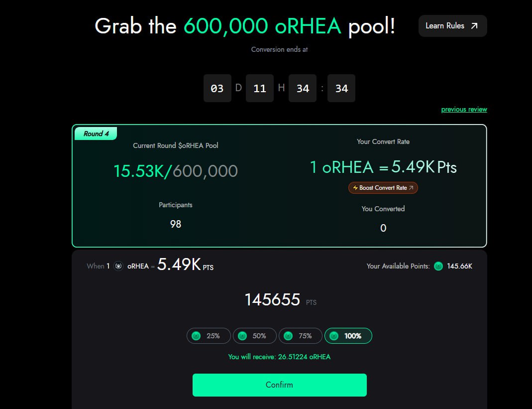Click the 03 days countdown box
The image size is (532, 409).
[x=217, y=88]
